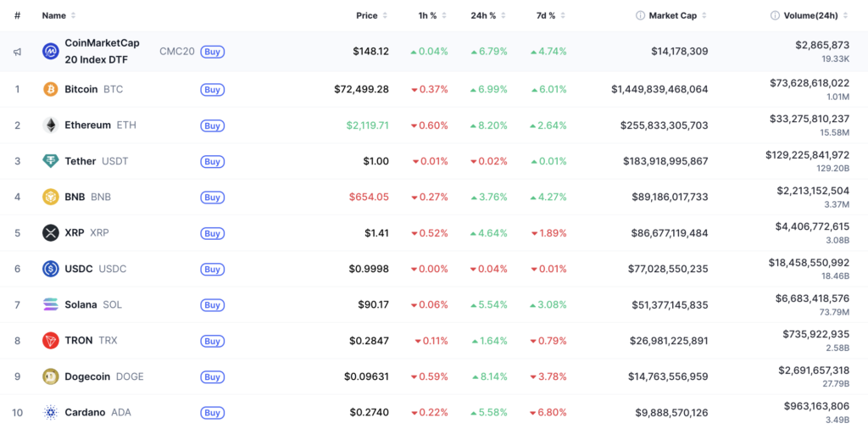Screen dimensions: 868x429
Task: Click Buy button for Cardano
Action: point(213,412)
